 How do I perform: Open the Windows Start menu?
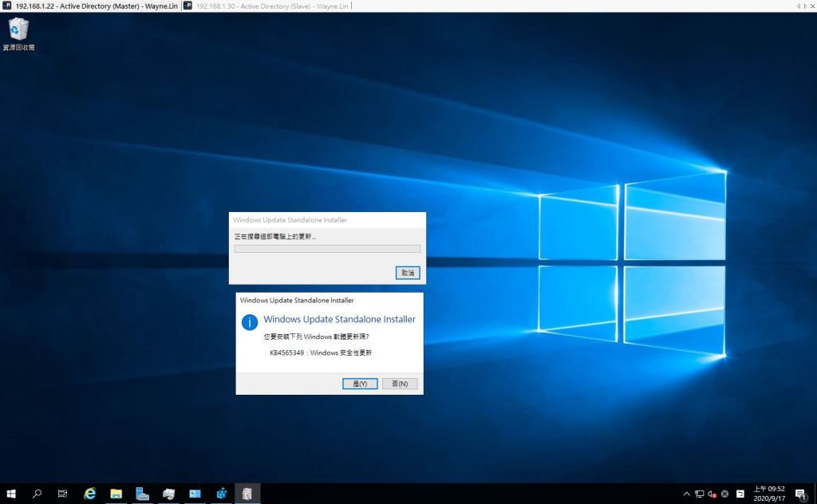click(11, 494)
